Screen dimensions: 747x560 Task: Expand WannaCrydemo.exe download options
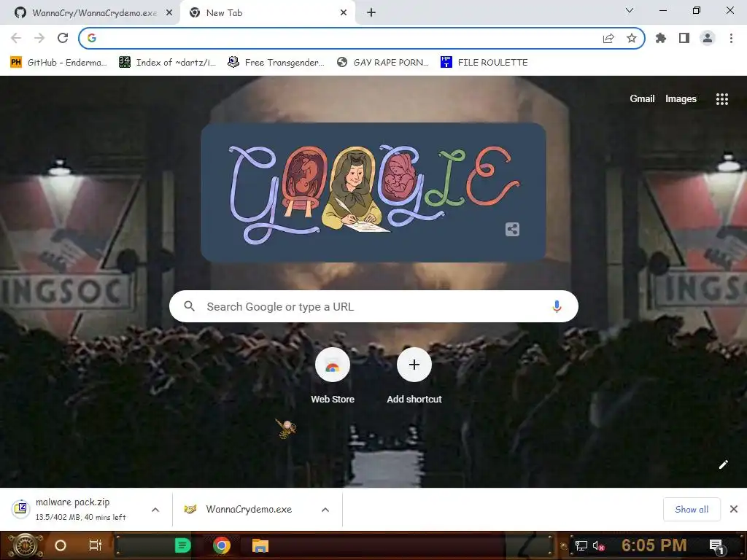(325, 510)
